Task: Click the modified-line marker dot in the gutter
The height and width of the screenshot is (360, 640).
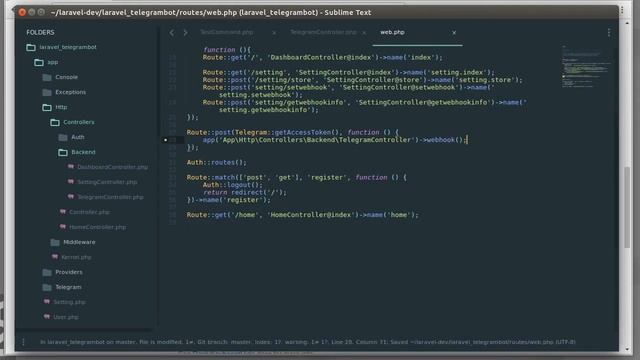Action: coord(165,140)
